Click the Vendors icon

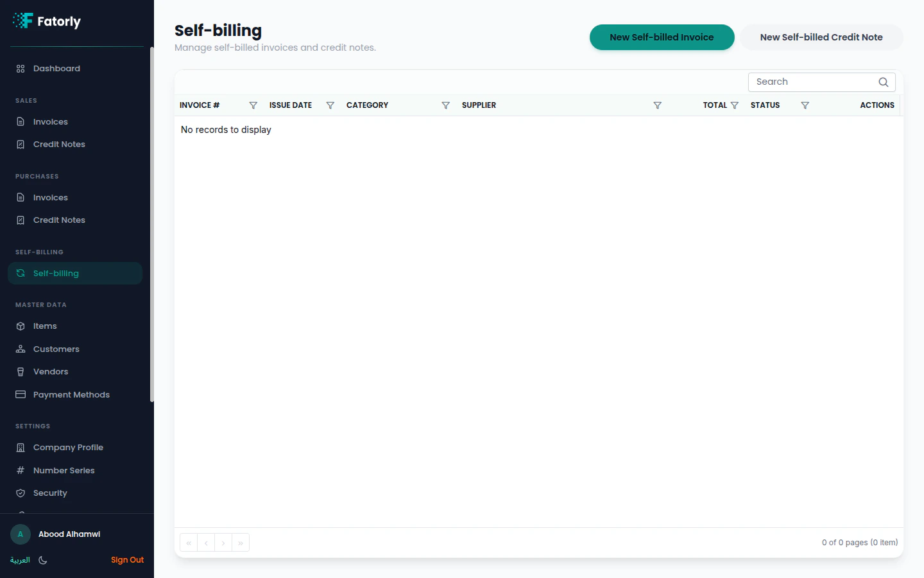21,372
